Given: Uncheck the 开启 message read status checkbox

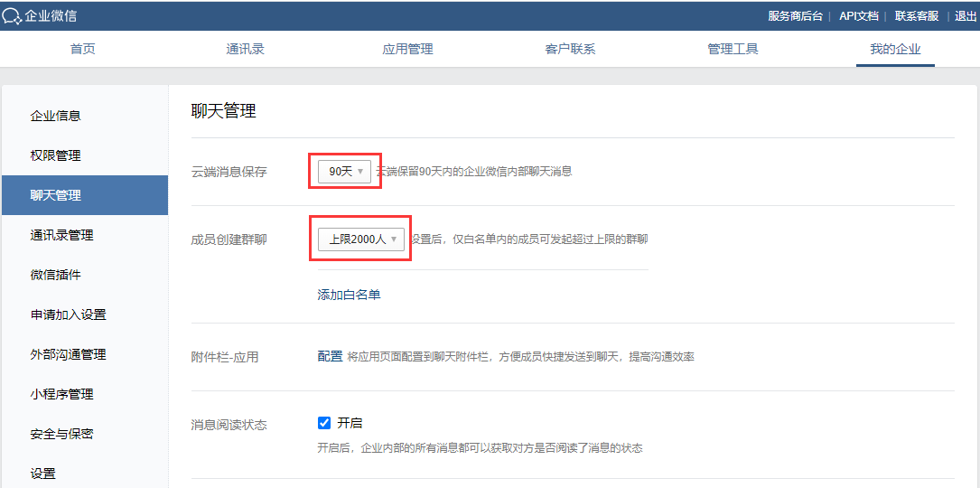Looking at the screenshot, I should coord(324,423).
